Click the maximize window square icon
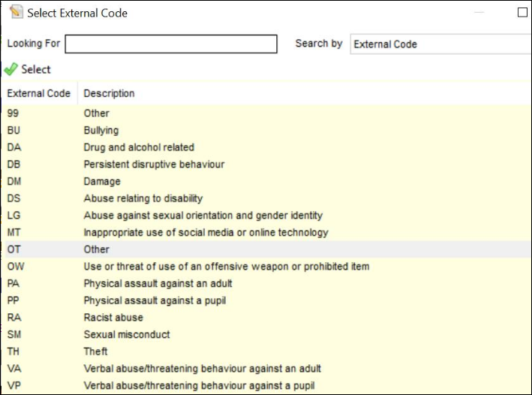532x395 pixels. point(522,12)
